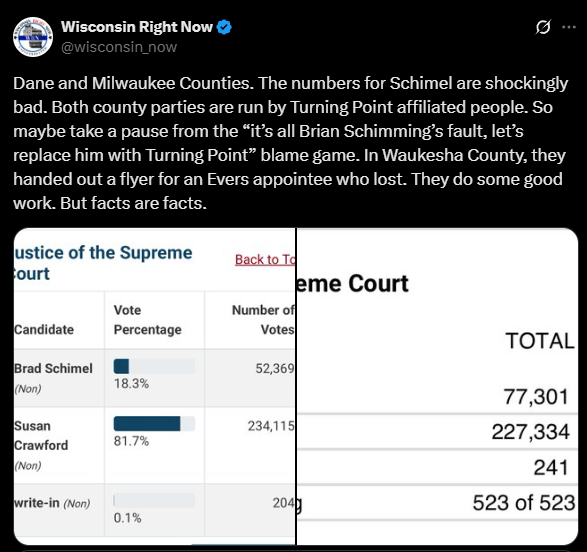Click the write-in 0.1% vote bar

(154, 501)
